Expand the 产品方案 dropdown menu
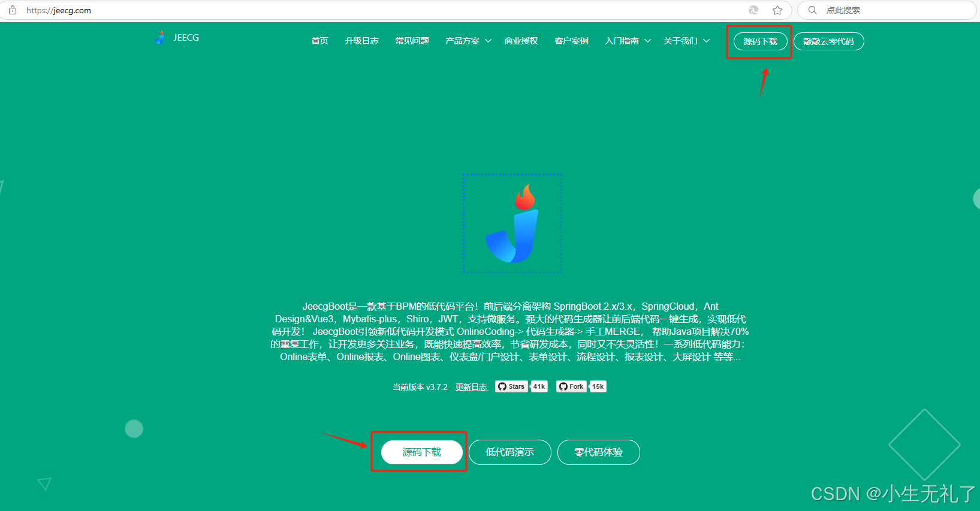Viewport: 980px width, 511px height. pyautogui.click(x=468, y=41)
